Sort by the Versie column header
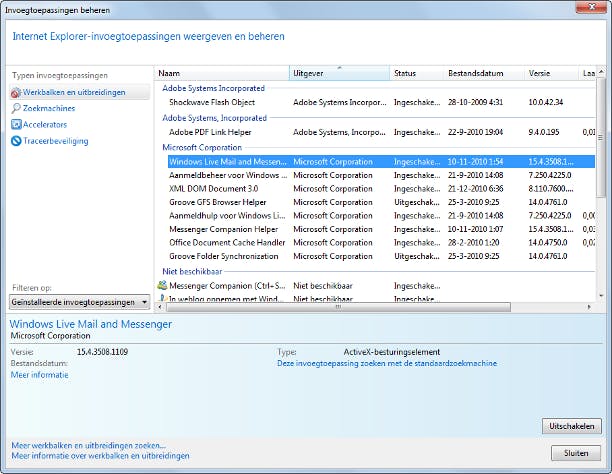Image resolution: width=612 pixels, height=474 pixels. (x=552, y=73)
